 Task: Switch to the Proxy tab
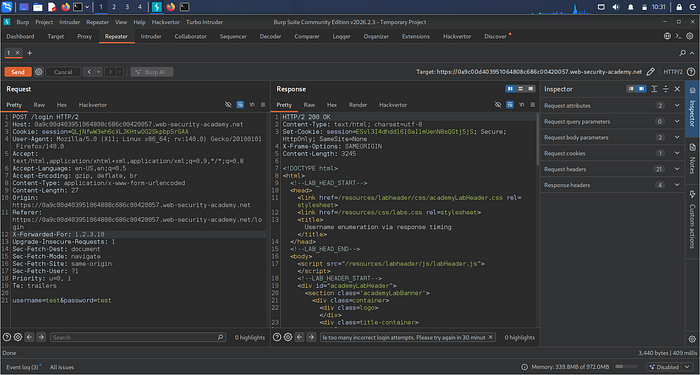(84, 37)
